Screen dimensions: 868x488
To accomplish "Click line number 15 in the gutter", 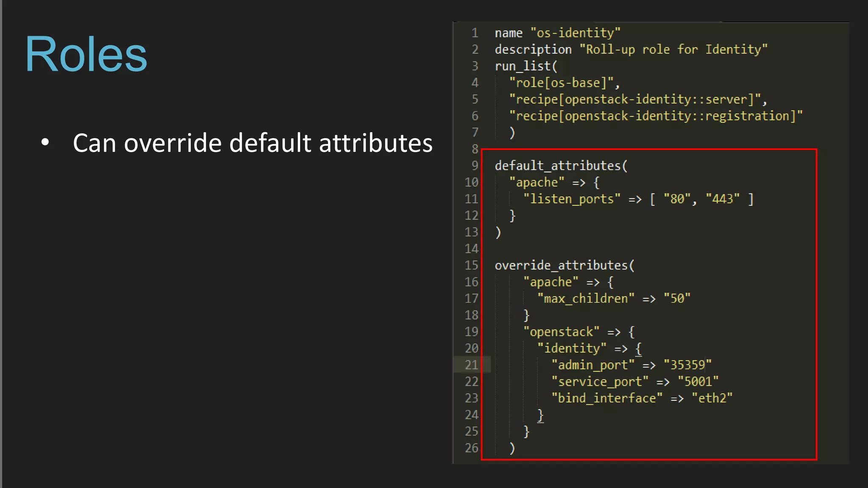I will [x=471, y=265].
